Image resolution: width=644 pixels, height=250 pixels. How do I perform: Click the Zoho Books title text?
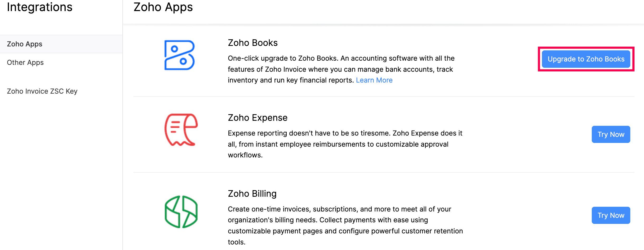(253, 43)
